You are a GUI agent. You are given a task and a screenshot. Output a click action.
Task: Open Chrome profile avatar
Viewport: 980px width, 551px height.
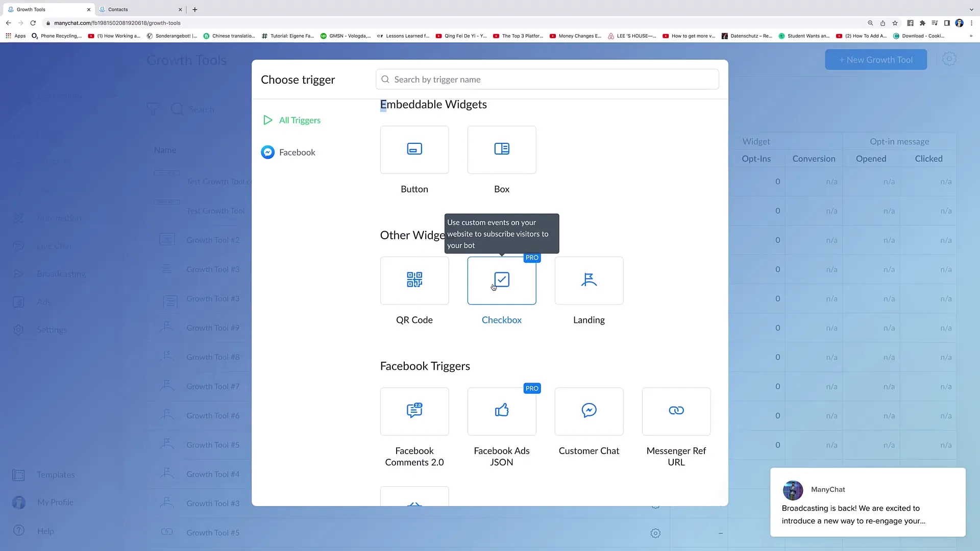point(959,23)
